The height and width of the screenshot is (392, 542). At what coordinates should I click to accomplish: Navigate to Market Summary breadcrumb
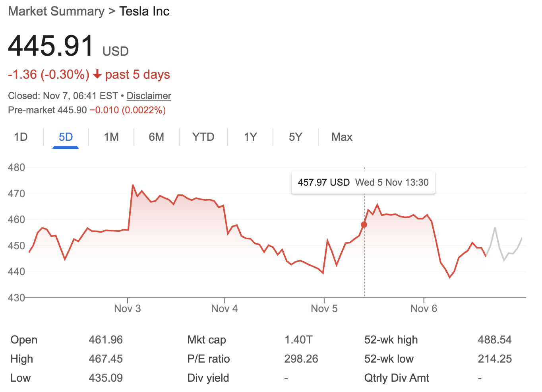coord(56,11)
